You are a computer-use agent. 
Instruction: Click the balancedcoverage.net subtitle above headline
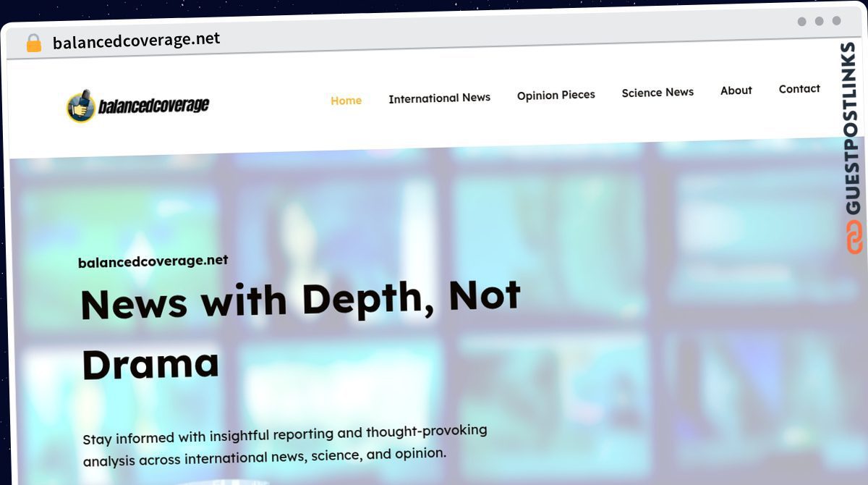(x=153, y=261)
